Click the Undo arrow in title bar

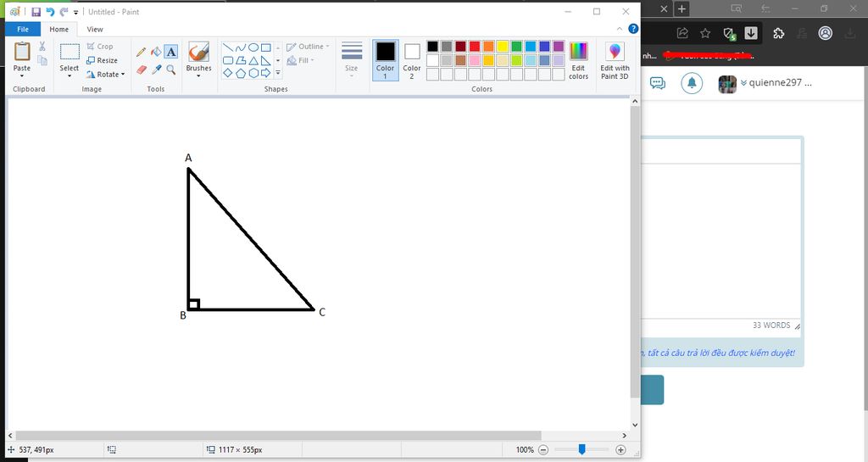[50, 12]
